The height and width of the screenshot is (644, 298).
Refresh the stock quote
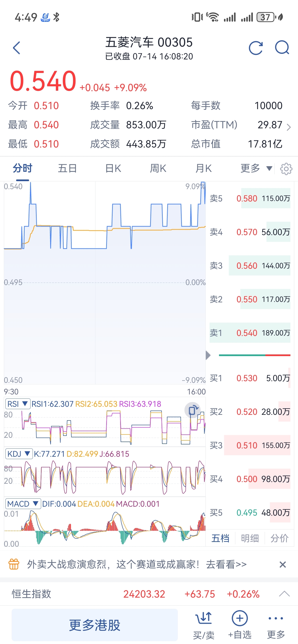(x=256, y=48)
